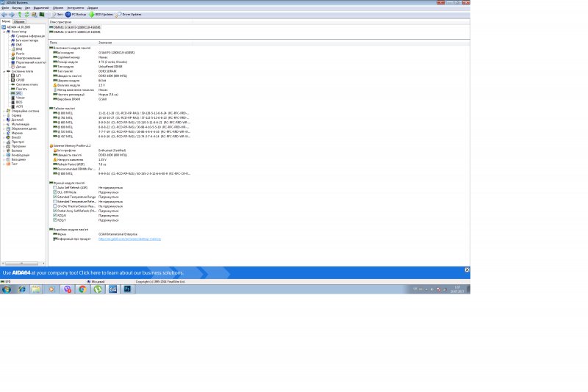
Task: Click the green Refresh toolbar icon
Action: tap(27, 14)
